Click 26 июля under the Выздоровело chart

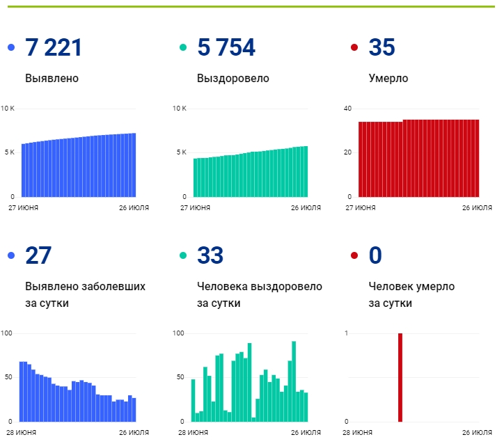click(306, 208)
